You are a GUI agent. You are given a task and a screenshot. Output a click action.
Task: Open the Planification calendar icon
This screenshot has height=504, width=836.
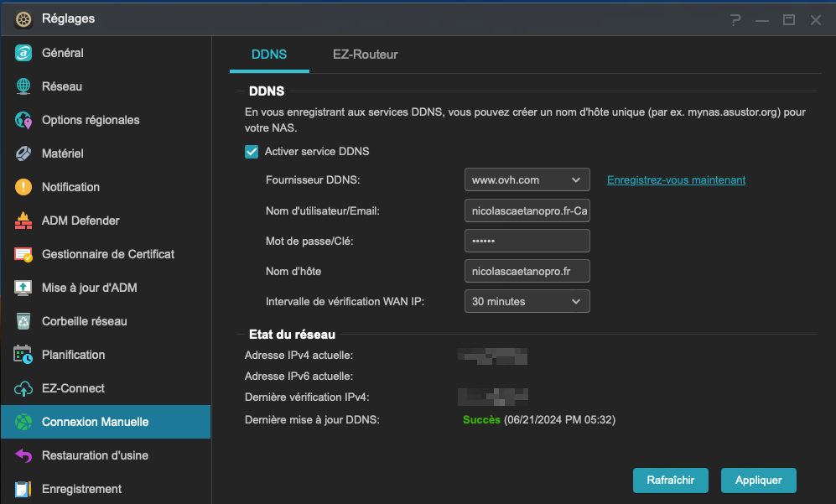click(x=24, y=355)
